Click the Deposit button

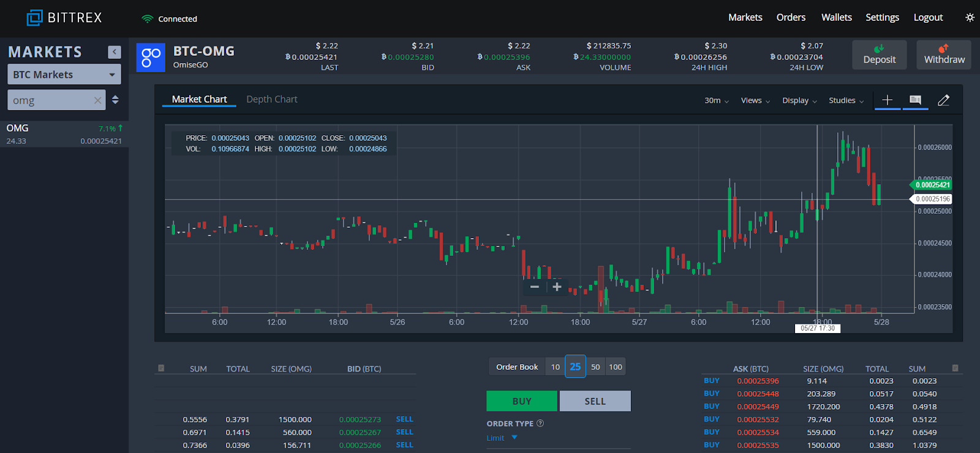pyautogui.click(x=880, y=54)
